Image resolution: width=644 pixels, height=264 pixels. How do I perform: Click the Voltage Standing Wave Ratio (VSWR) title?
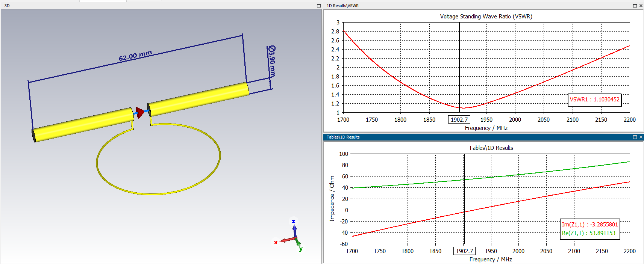[x=486, y=17]
